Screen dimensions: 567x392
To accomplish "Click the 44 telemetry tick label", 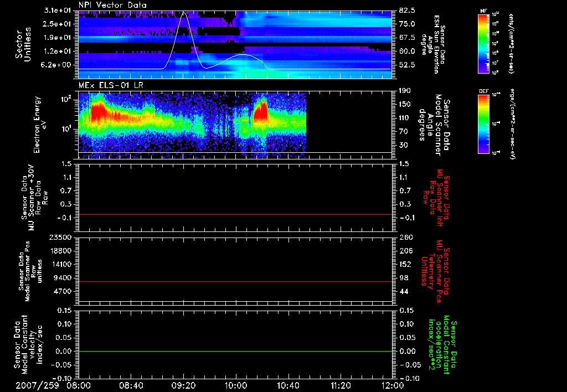I will (404, 291).
